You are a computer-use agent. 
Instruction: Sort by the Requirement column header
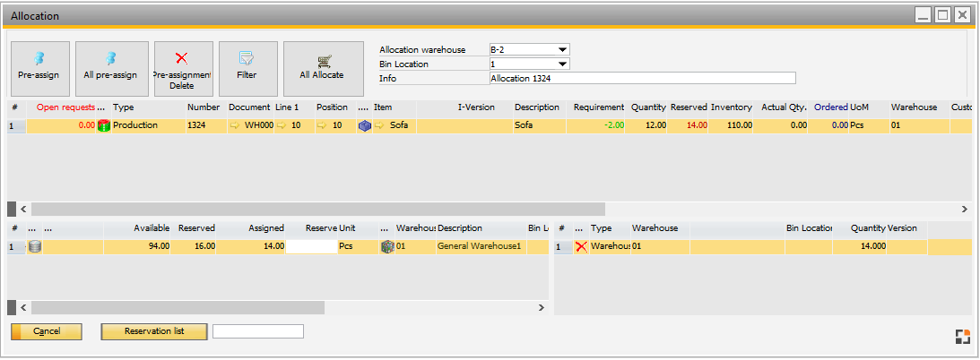598,107
